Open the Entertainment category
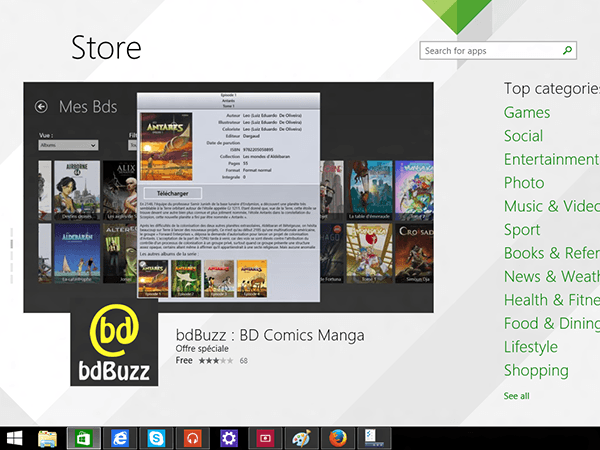The width and height of the screenshot is (600, 450). (551, 159)
